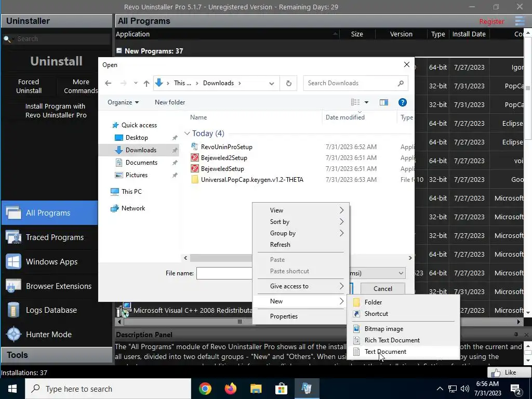Screen dimensions: 532x399
Task: Go back with the back arrow
Action: click(108, 83)
